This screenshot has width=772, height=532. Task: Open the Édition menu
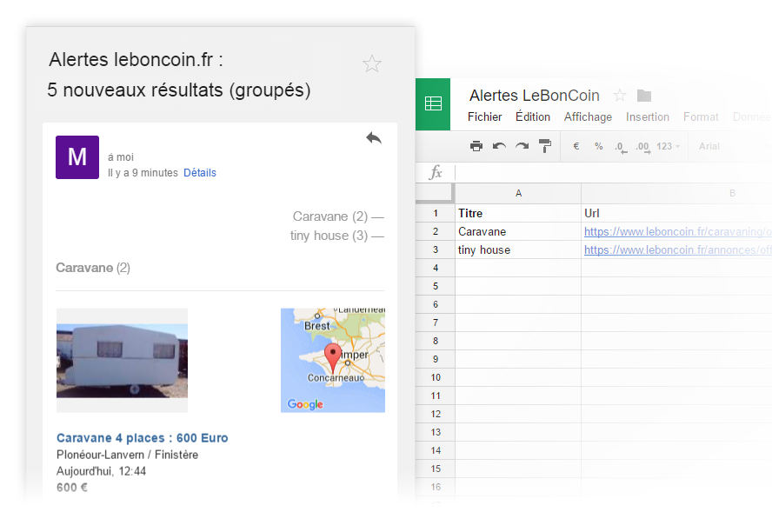click(533, 116)
